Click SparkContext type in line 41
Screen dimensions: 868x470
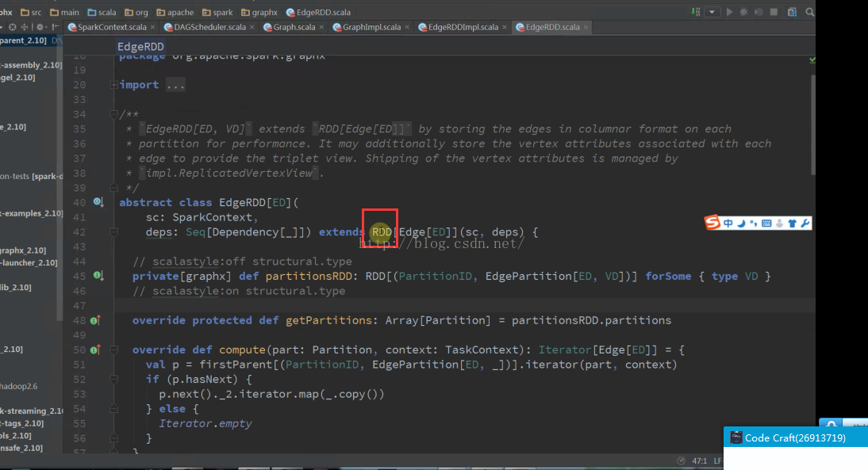[212, 217]
